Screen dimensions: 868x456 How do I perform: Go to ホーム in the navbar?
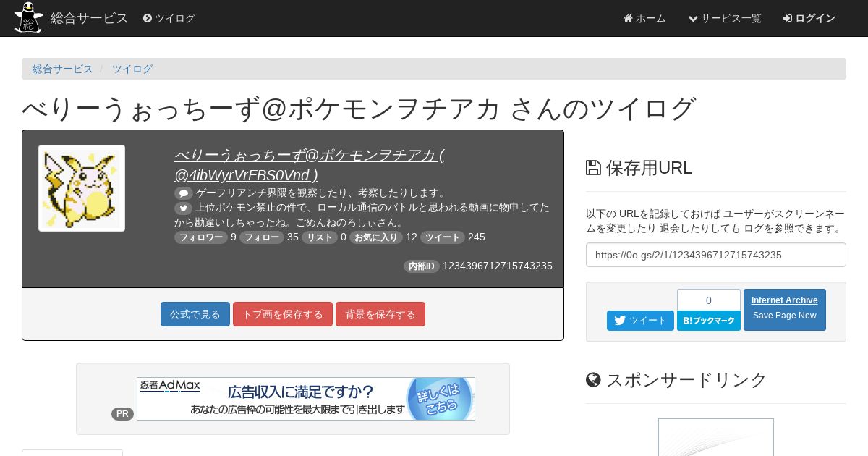644,18
